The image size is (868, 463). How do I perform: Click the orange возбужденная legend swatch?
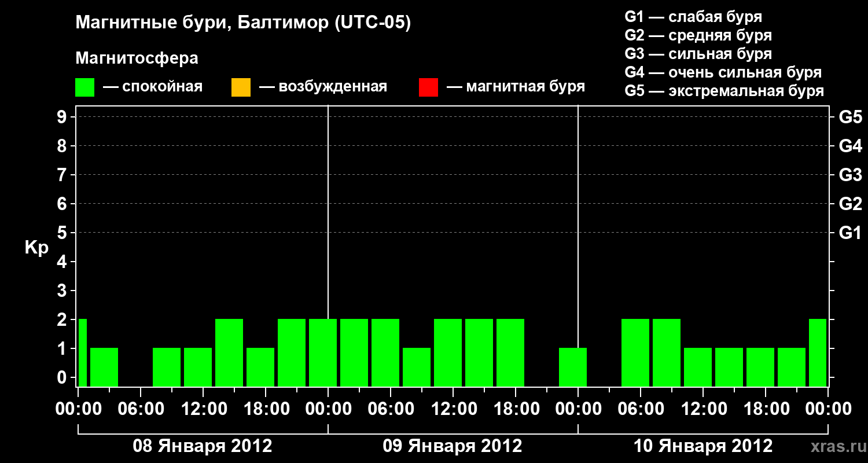(x=241, y=87)
